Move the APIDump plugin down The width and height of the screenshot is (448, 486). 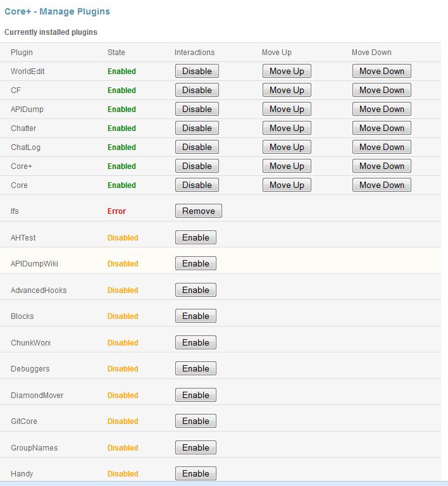(x=382, y=109)
